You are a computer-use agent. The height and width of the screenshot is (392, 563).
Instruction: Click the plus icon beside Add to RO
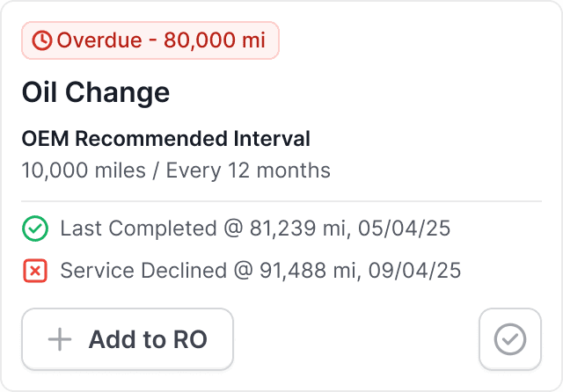(x=59, y=339)
